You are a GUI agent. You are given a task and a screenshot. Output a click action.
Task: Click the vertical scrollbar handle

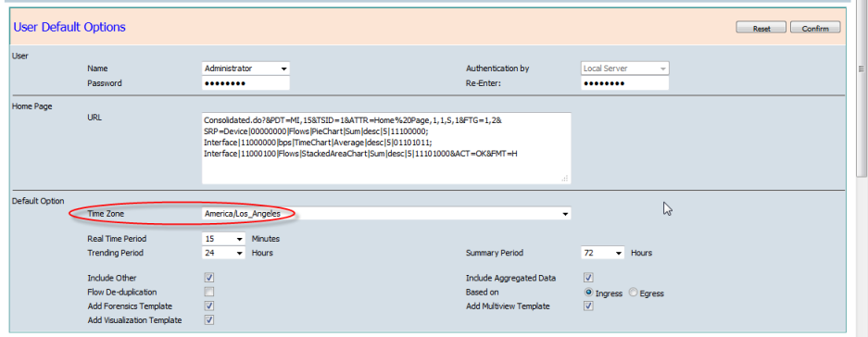click(862, 89)
